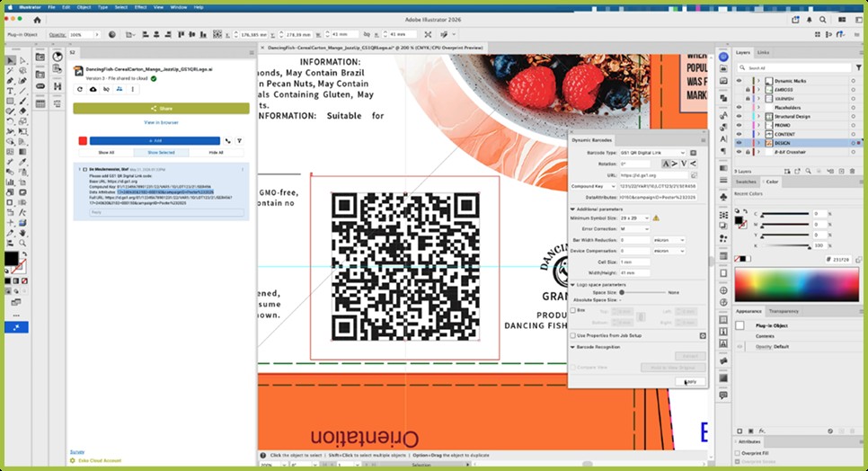Open the Minimum Symbol Size dropdown
The height and width of the screenshot is (471, 868).
pyautogui.click(x=634, y=218)
